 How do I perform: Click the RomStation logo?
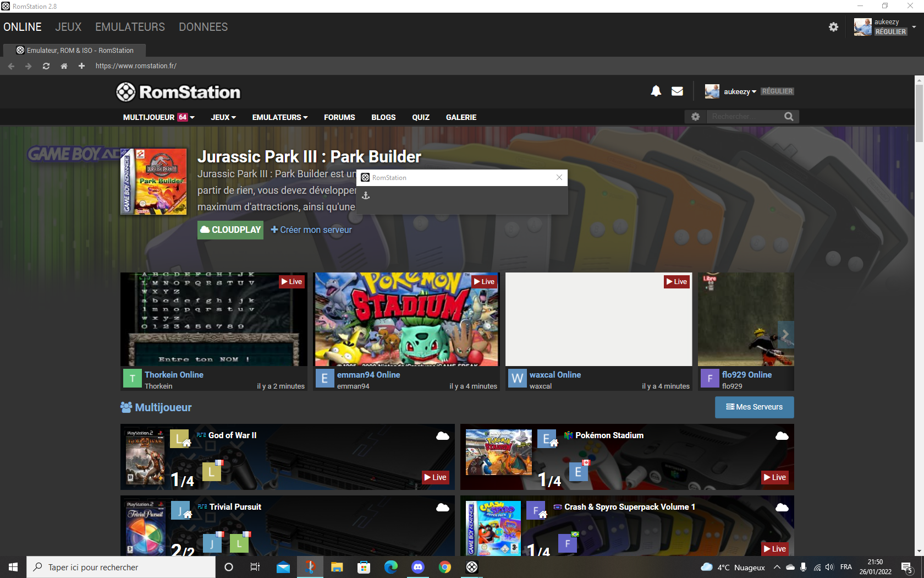pos(178,92)
